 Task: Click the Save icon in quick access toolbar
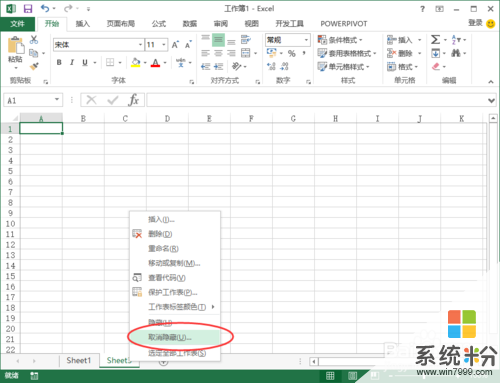coord(28,9)
